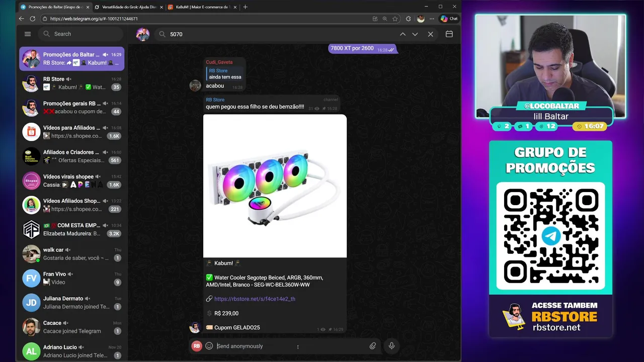The height and width of the screenshot is (362, 644).
Task: Close the Versatilidade do Grok tab
Action: click(x=162, y=7)
